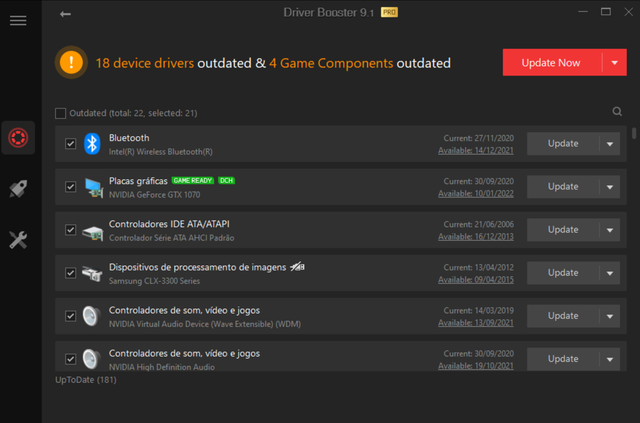
Task: Uncheck the Bluetooth driver checkbox
Action: tap(71, 144)
